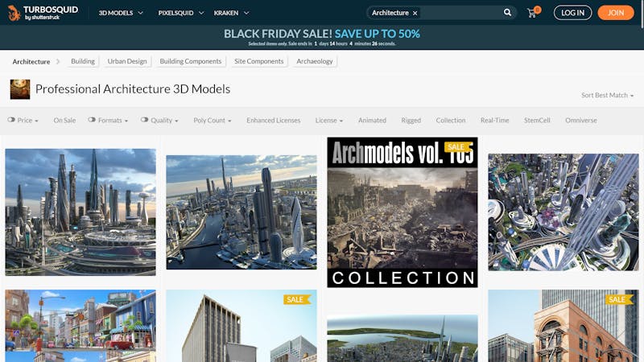
Task: Toggle the Quality filter switch
Action: click(x=144, y=120)
